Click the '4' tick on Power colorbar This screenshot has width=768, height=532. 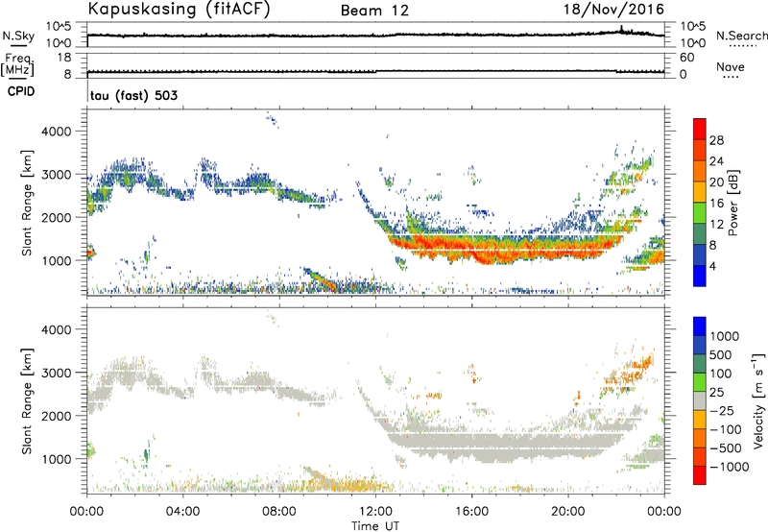click(x=712, y=266)
